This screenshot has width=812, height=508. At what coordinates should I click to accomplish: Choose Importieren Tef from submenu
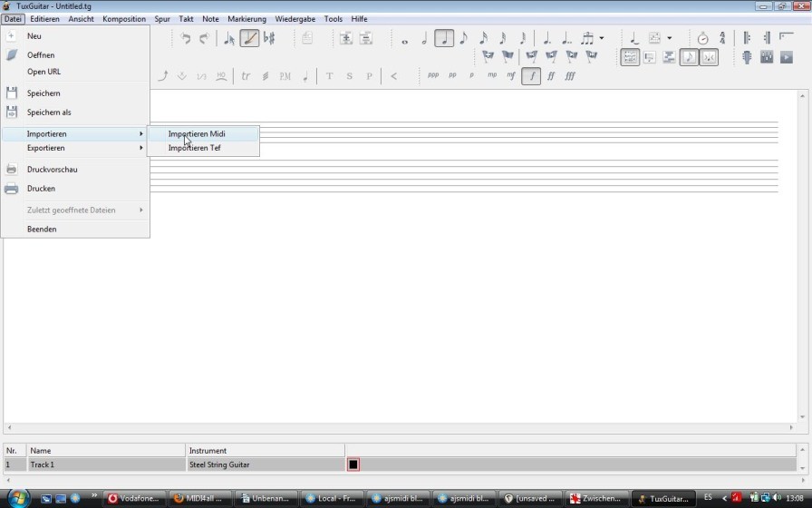[x=203, y=148]
